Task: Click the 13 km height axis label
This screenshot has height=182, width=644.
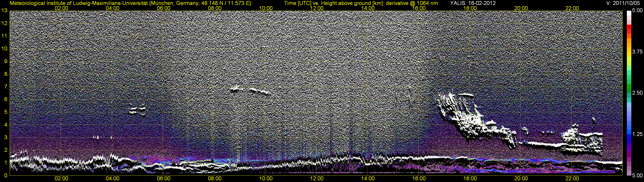Action: (x=5, y=10)
